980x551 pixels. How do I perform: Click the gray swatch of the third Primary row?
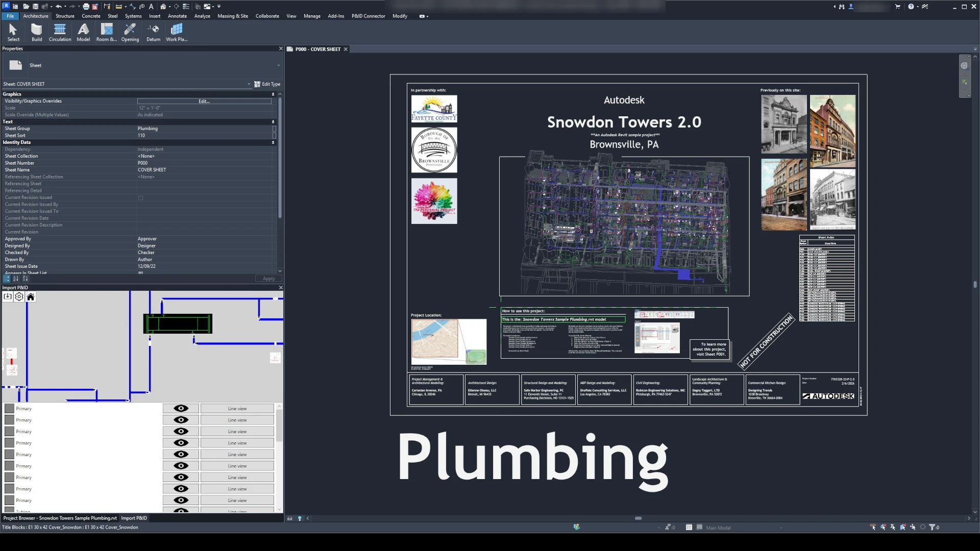(9, 431)
